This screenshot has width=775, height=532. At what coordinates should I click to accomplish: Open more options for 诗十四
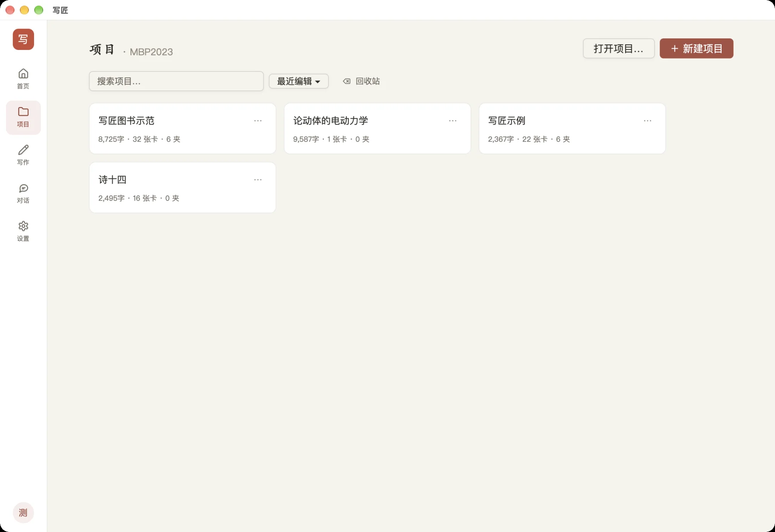[x=258, y=180]
